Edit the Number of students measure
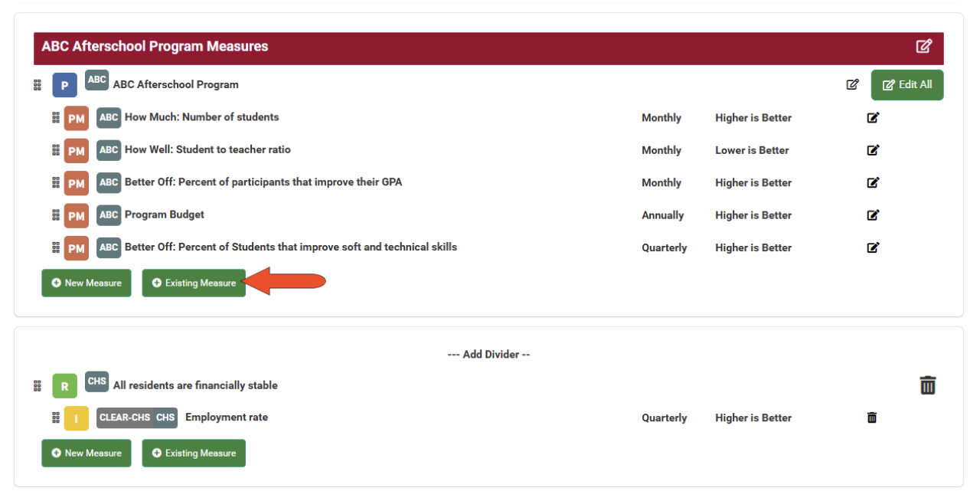Image resolution: width=980 pixels, height=501 pixels. pos(872,118)
